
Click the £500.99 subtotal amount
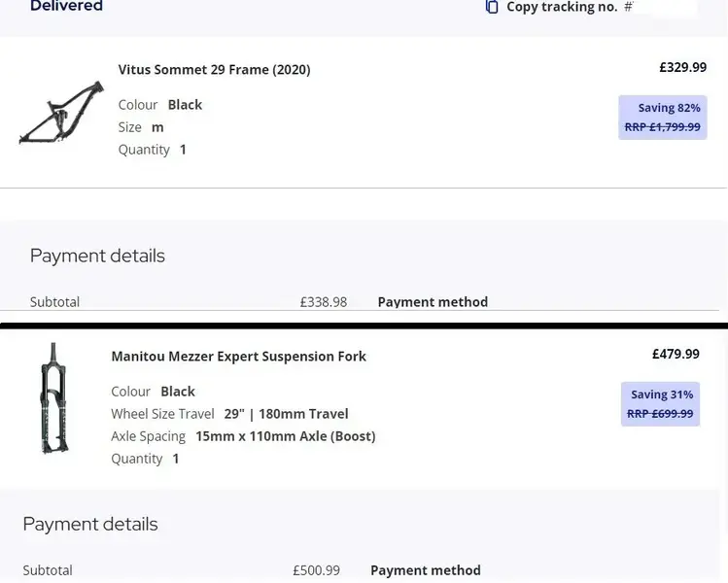[x=316, y=570]
